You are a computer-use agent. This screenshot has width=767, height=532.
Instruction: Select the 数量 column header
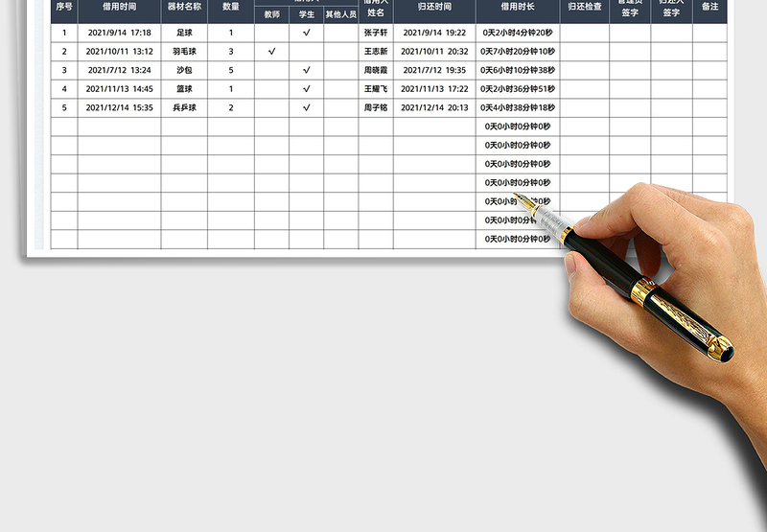[231, 7]
